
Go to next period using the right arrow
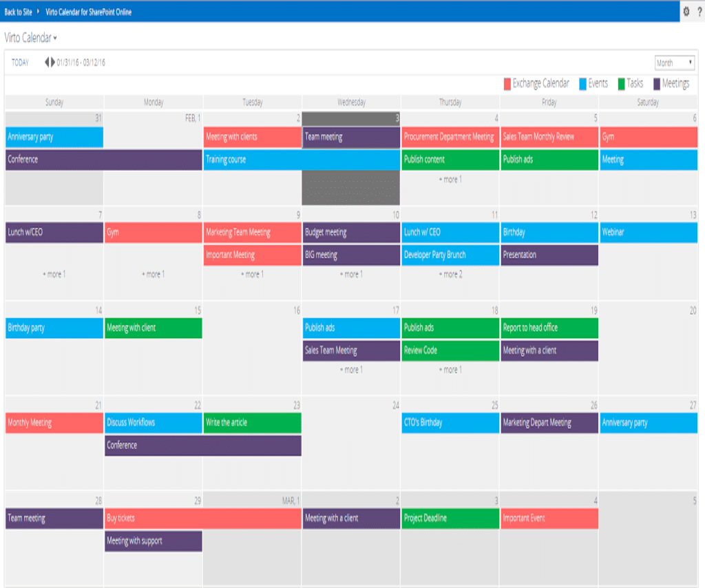tap(52, 61)
